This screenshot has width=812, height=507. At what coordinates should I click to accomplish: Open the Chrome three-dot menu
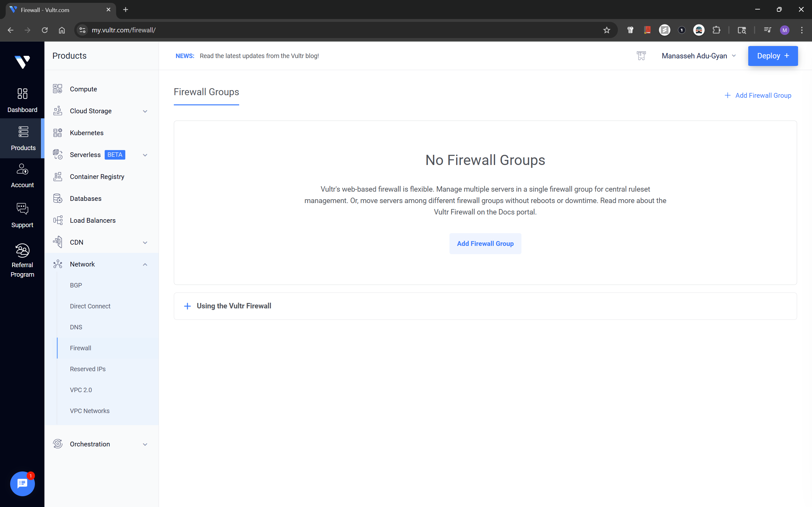pos(802,30)
